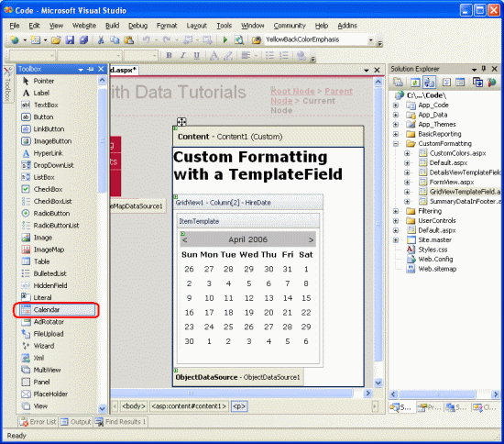Open the YellowBackColorEmphasis combo box dropdown
Screen dimensions: 504x444
[x=370, y=39]
